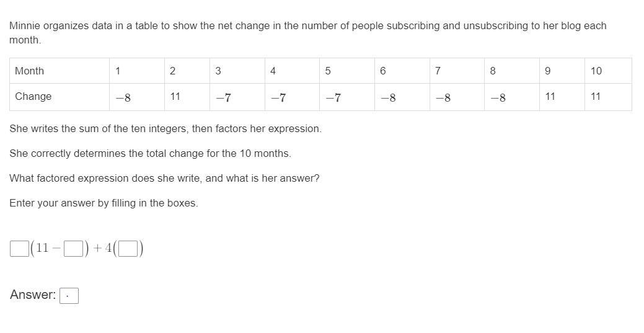
Task: Click the month 10 column header
Action: click(x=608, y=71)
